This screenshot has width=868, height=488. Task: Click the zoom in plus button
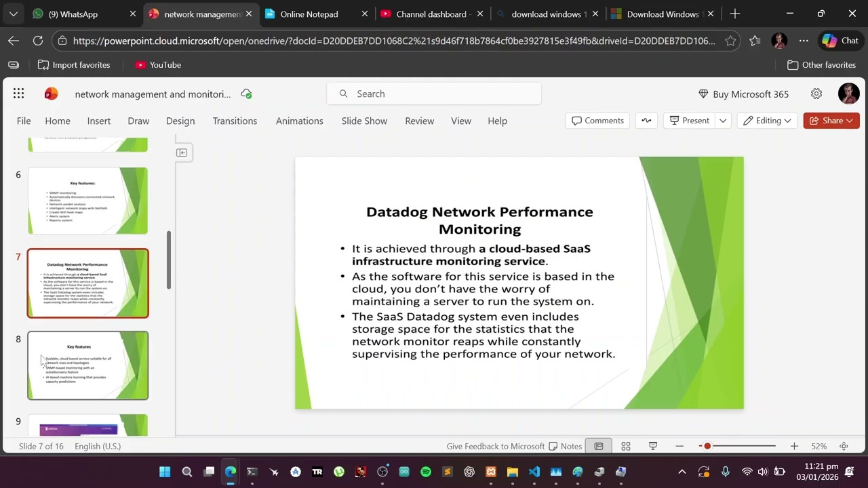[794, 446]
